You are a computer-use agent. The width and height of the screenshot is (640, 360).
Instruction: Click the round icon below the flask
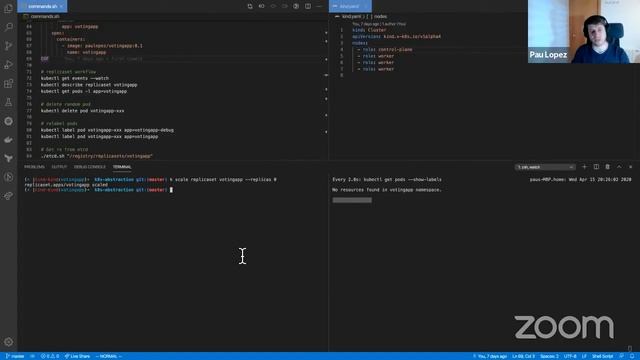[8, 121]
